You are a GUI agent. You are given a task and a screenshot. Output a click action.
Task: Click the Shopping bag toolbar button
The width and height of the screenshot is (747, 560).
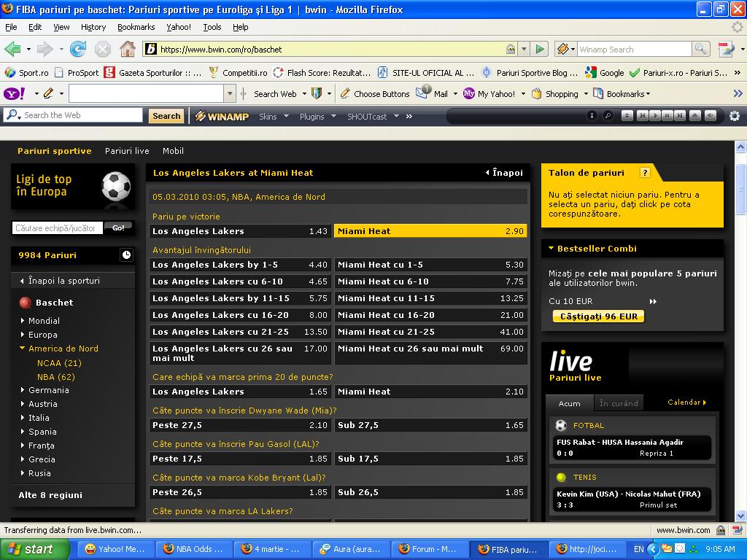point(554,94)
